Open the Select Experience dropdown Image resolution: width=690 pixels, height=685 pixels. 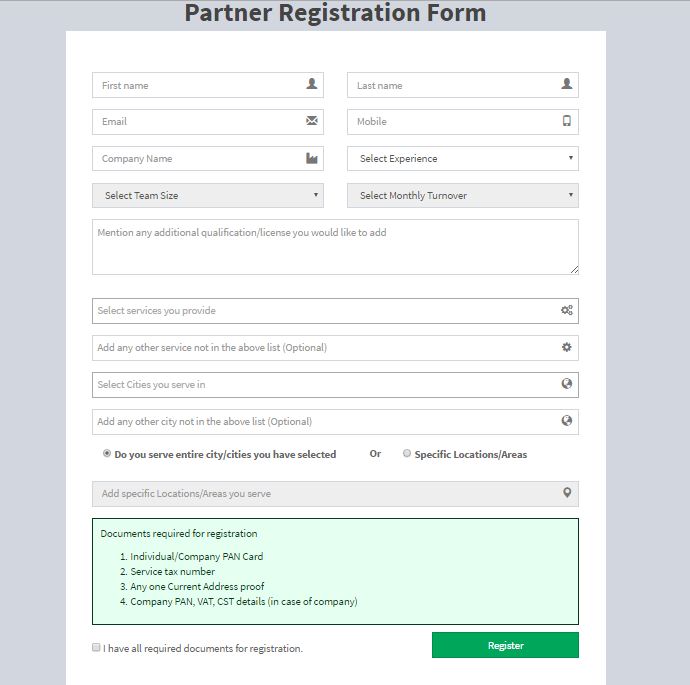(x=462, y=158)
